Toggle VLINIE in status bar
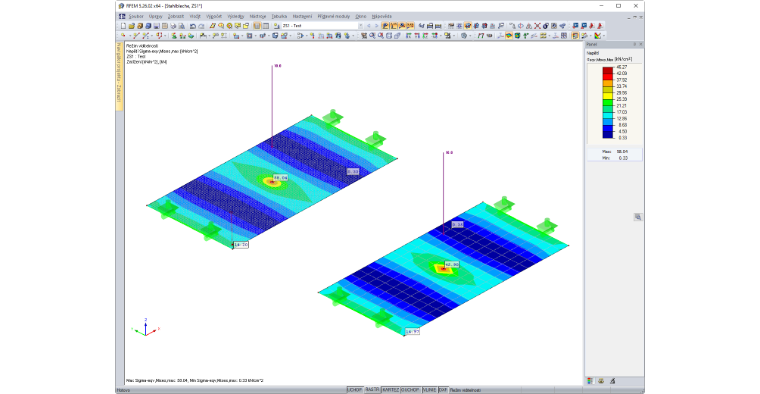 [429, 390]
